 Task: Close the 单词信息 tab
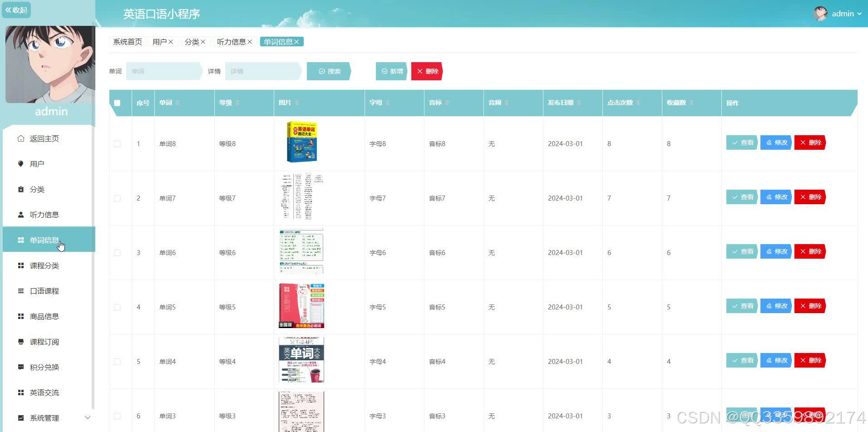tap(296, 42)
